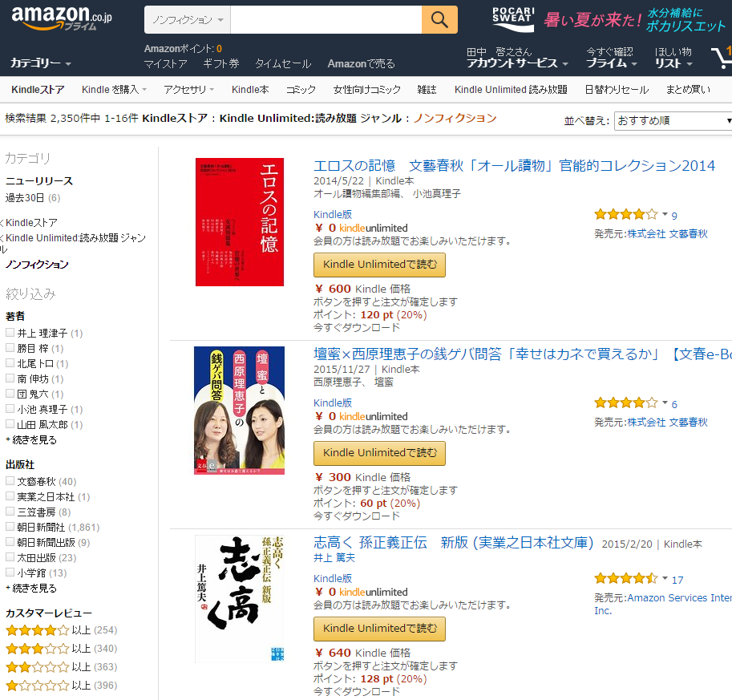Check publisher 小学館 filter
Viewport: 732px width, 700px height.
10,572
